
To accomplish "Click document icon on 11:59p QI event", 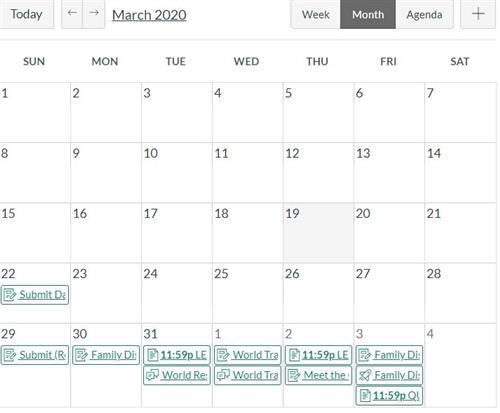I will [365, 396].
